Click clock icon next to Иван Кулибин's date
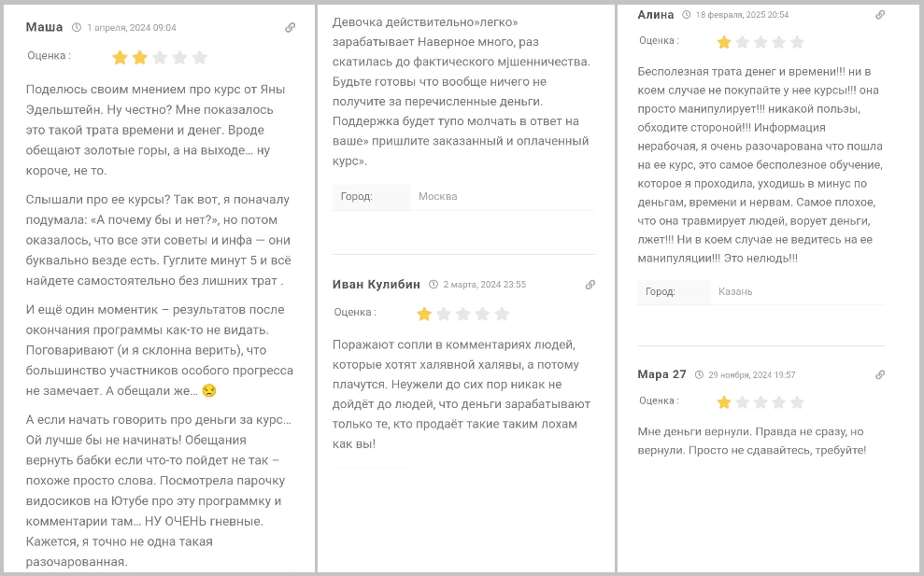The height and width of the screenshot is (576, 924). pos(434,285)
